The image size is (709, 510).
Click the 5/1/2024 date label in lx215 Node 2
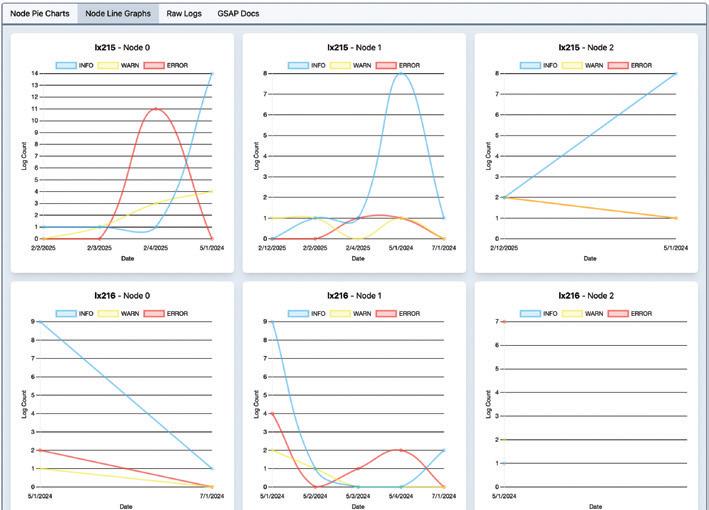click(x=676, y=248)
